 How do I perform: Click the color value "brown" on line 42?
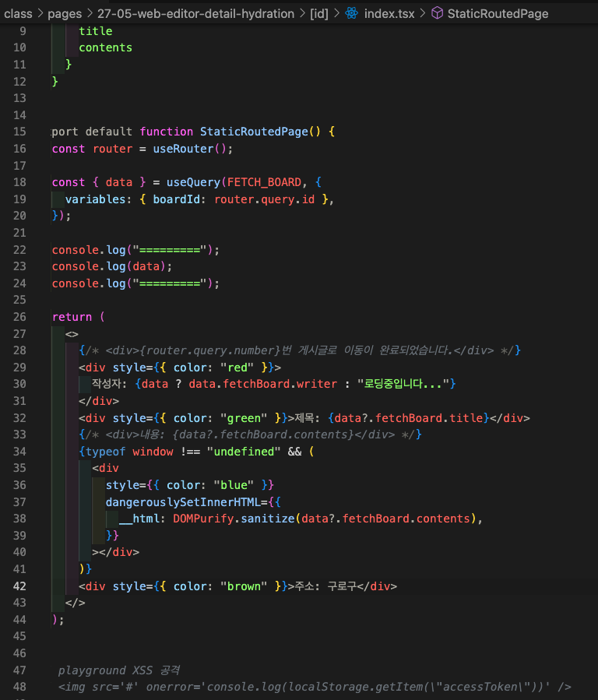[244, 586]
